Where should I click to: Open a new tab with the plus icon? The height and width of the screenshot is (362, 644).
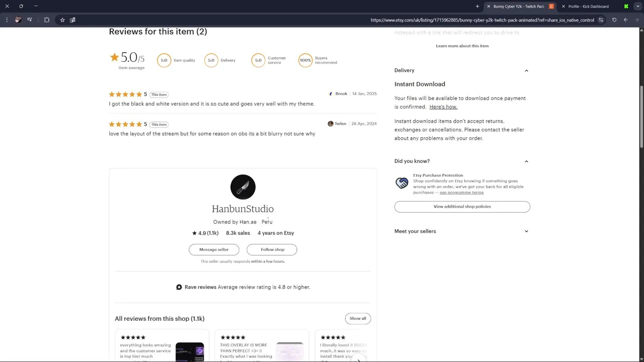pyautogui.click(x=477, y=7)
